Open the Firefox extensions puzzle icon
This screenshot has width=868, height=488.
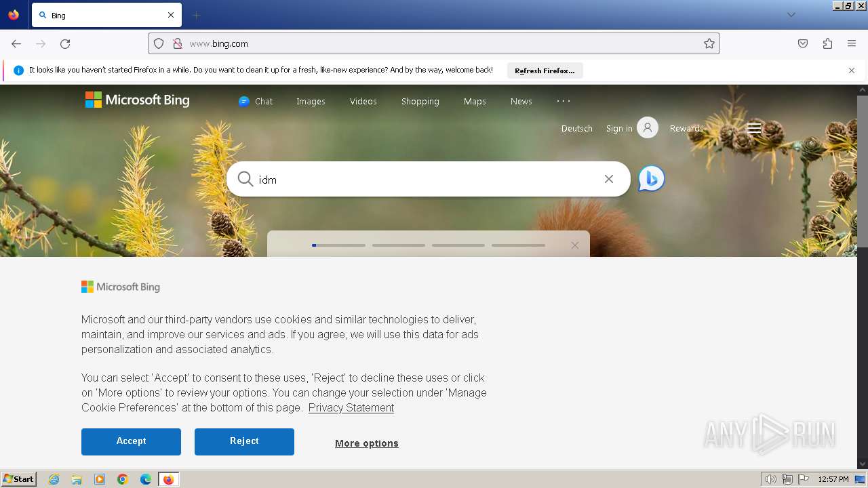click(827, 43)
